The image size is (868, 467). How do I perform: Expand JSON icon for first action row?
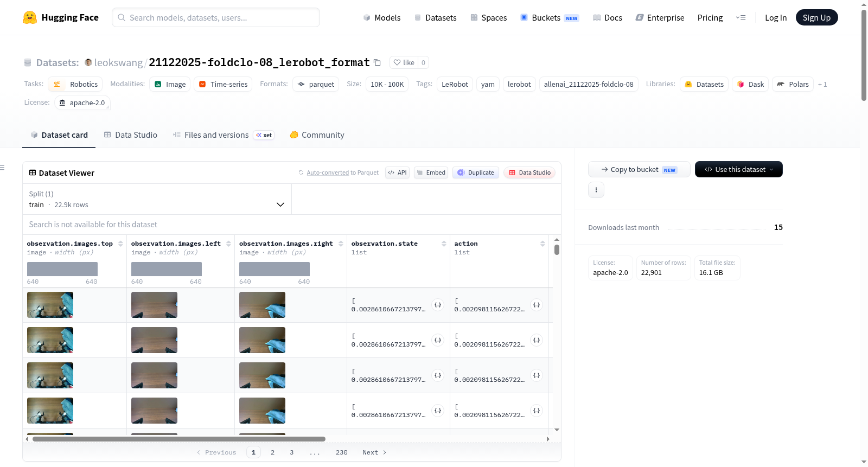tap(537, 305)
